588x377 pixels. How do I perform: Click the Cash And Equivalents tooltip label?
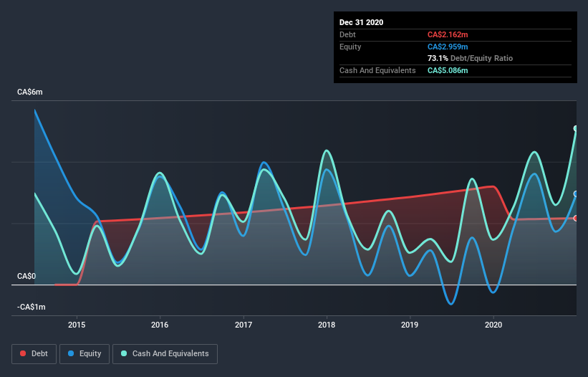click(377, 70)
